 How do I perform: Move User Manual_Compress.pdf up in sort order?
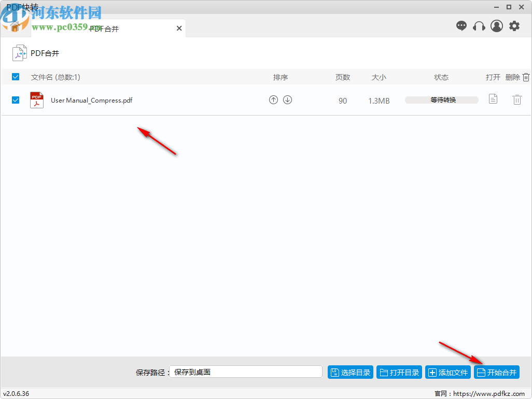[x=273, y=99]
